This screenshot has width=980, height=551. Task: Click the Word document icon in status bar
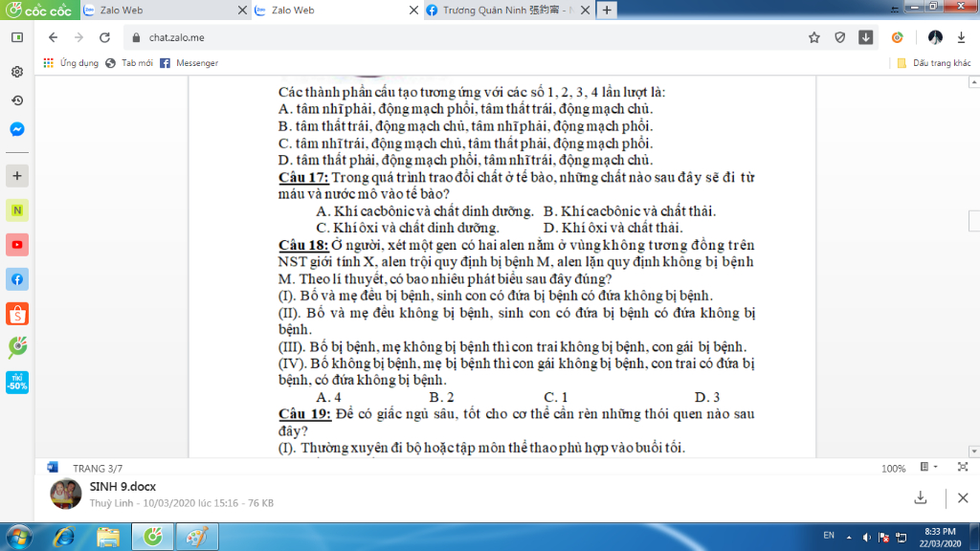click(53, 467)
